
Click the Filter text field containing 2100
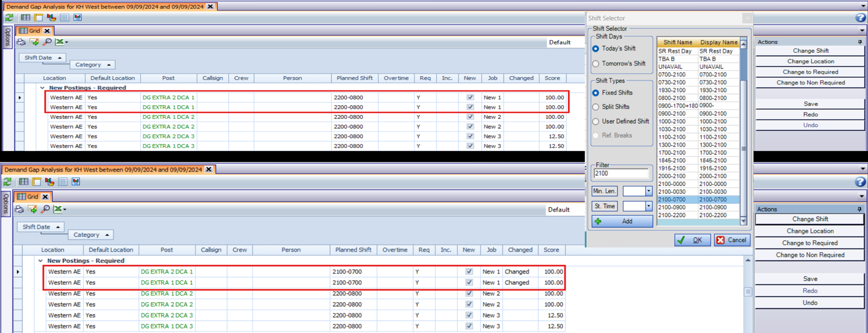(621, 174)
